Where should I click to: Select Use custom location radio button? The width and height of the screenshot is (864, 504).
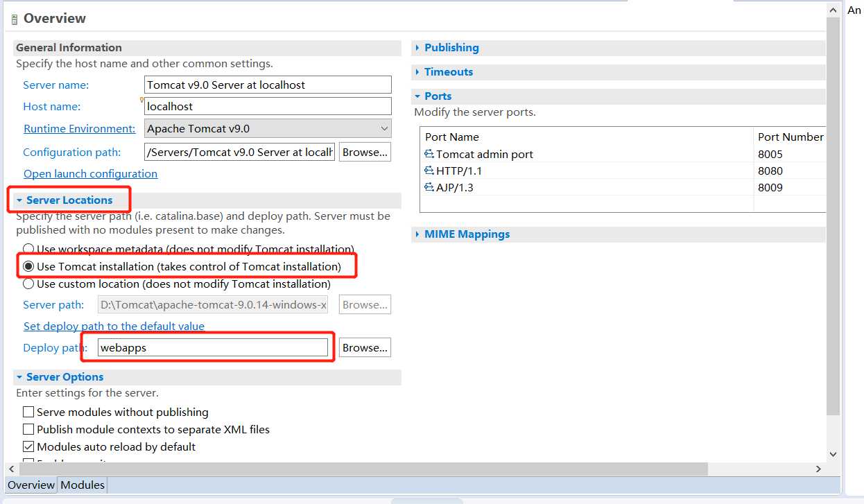[x=28, y=284]
